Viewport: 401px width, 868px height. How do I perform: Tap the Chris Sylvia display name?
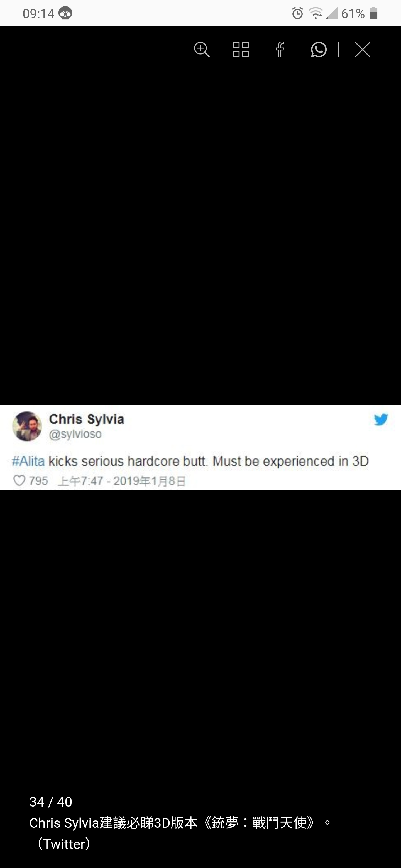[87, 419]
